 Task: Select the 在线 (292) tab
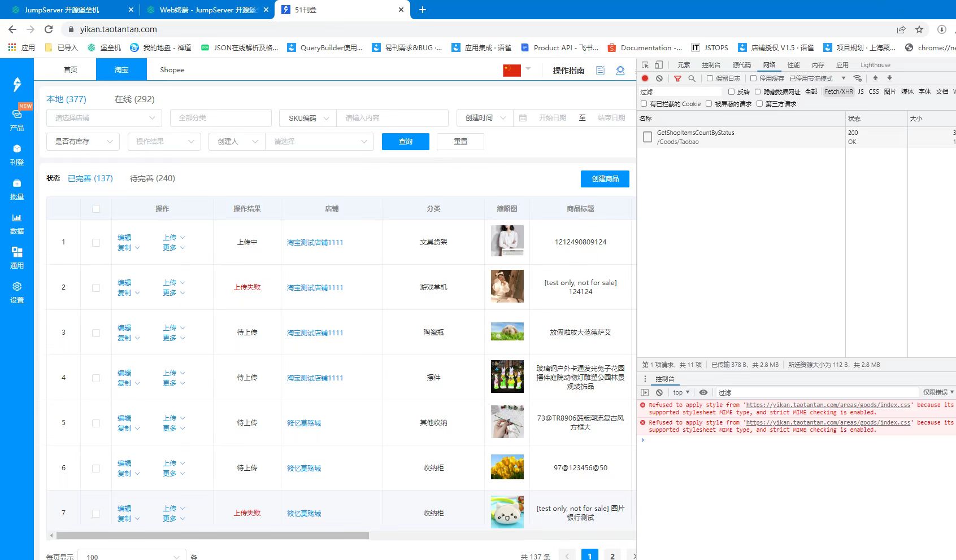134,99
